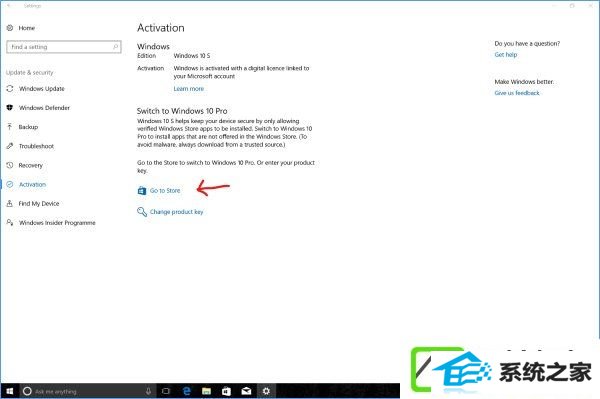The width and height of the screenshot is (600, 399).
Task: Open Windows Insider Programme page
Action: (x=57, y=223)
